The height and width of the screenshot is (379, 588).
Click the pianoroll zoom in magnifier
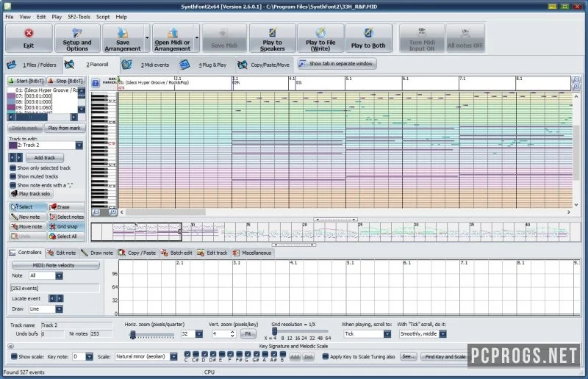[112, 212]
